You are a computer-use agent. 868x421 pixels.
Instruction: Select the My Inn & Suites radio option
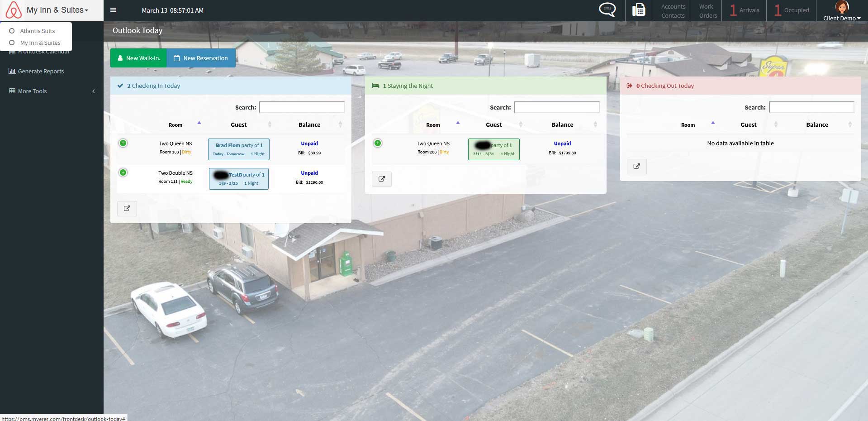tap(12, 43)
